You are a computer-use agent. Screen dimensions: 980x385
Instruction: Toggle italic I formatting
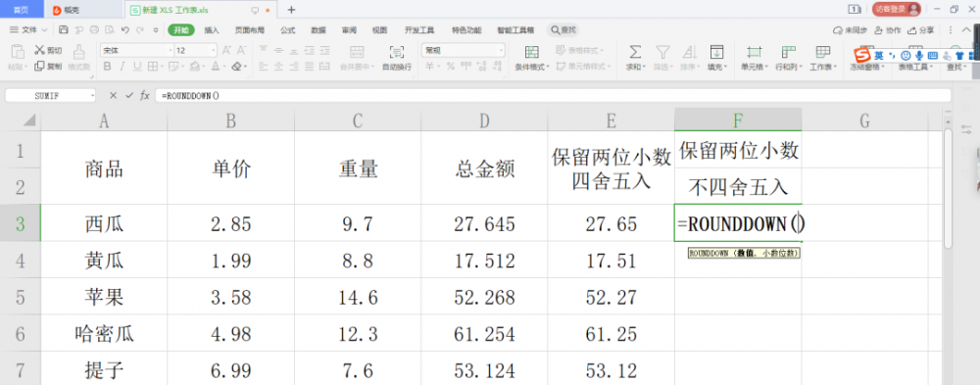(x=122, y=67)
